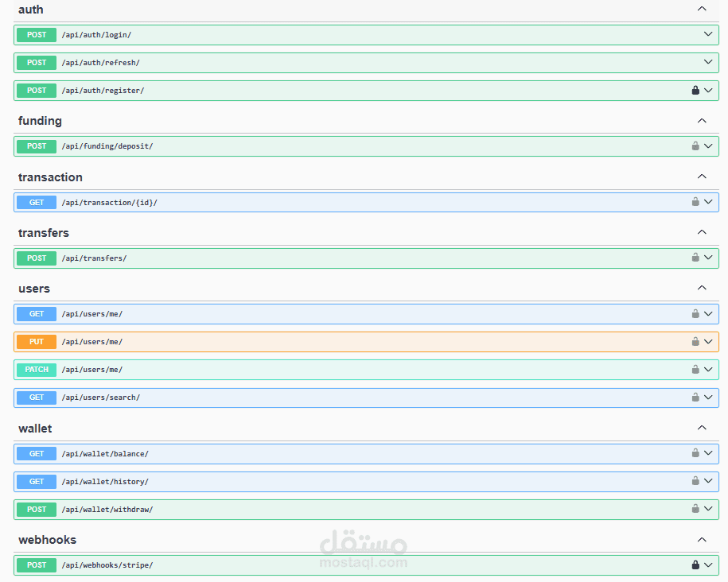The height and width of the screenshot is (582, 728).
Task: Expand the GET /api/users/me/ arrow
Action: pos(708,314)
